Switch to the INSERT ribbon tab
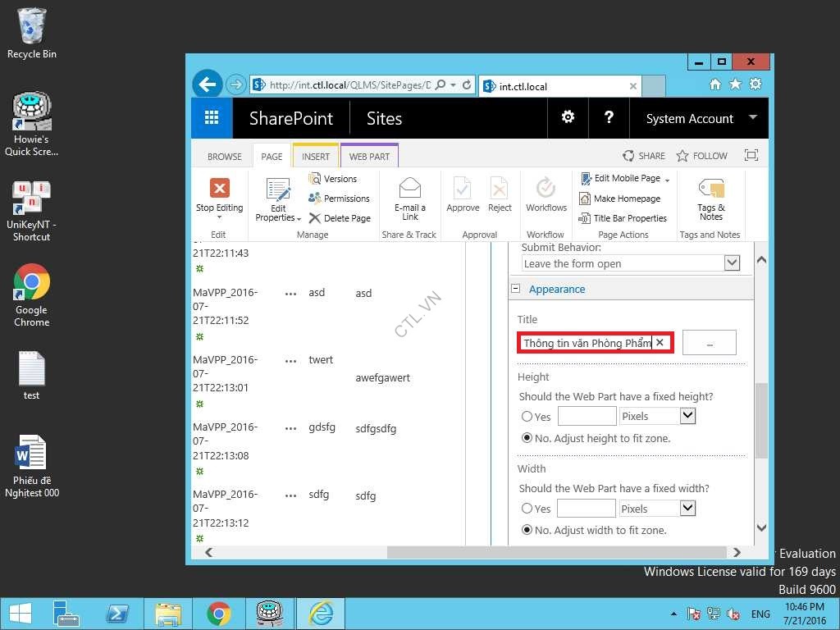This screenshot has width=840, height=630. (x=316, y=156)
